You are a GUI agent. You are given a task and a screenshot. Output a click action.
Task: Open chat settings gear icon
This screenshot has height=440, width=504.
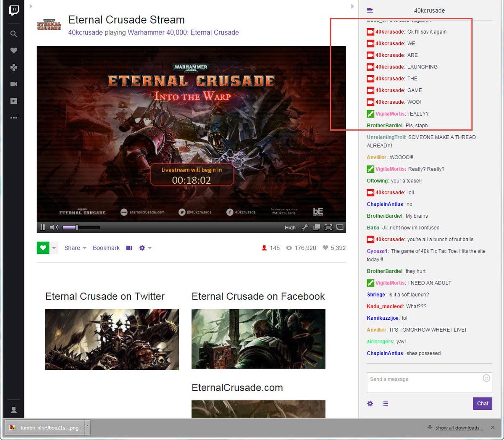(370, 403)
